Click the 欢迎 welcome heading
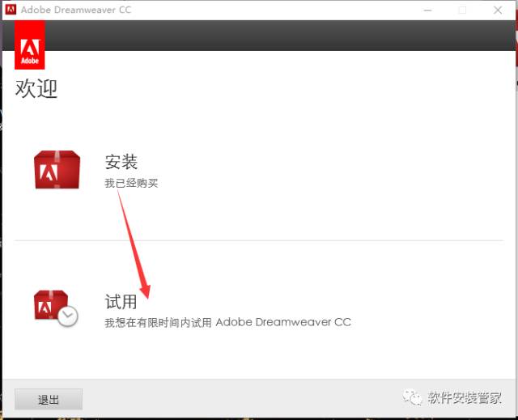The width and height of the screenshot is (518, 420). pyautogui.click(x=37, y=88)
